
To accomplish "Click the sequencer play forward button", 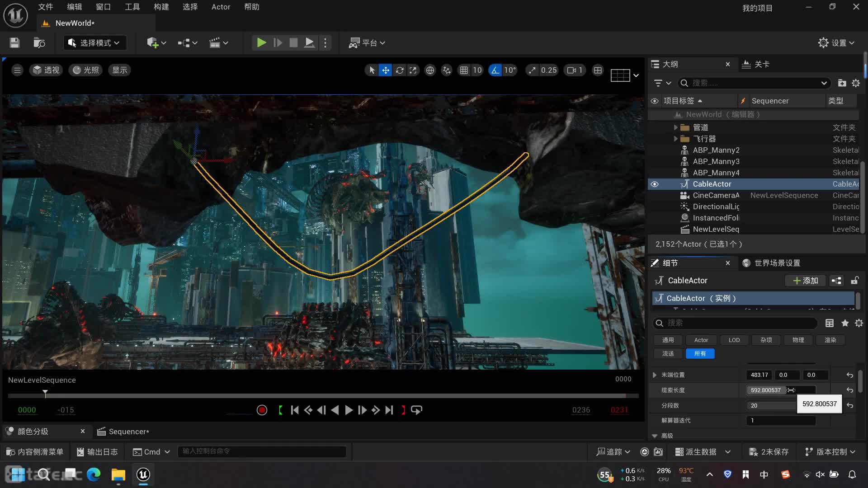I will click(x=349, y=410).
